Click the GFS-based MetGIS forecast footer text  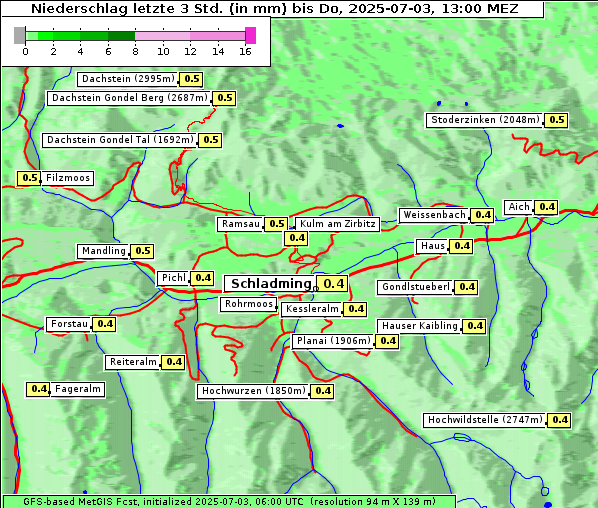point(229,501)
